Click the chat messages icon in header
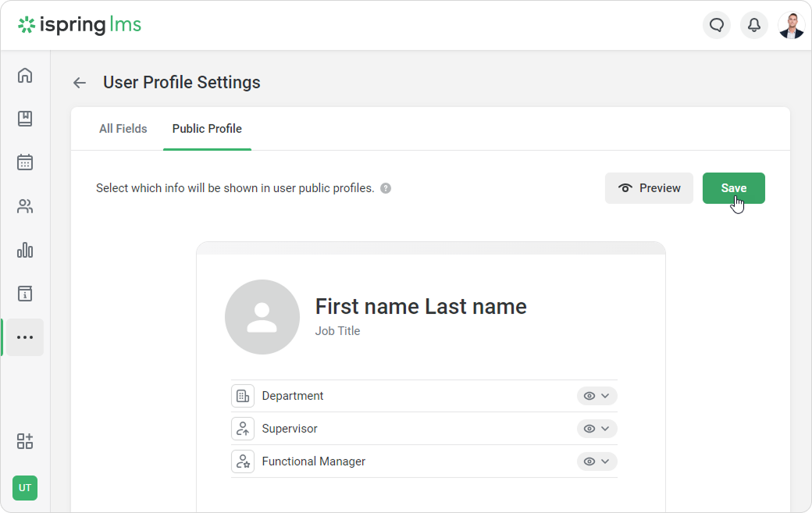 coord(716,26)
